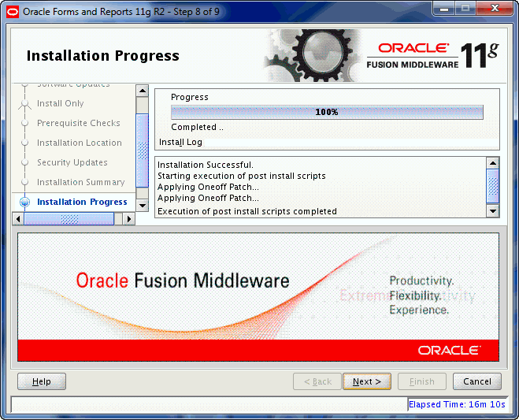Viewport: 519px width, 420px height.
Task: Click the Install Log label
Action: (x=180, y=142)
